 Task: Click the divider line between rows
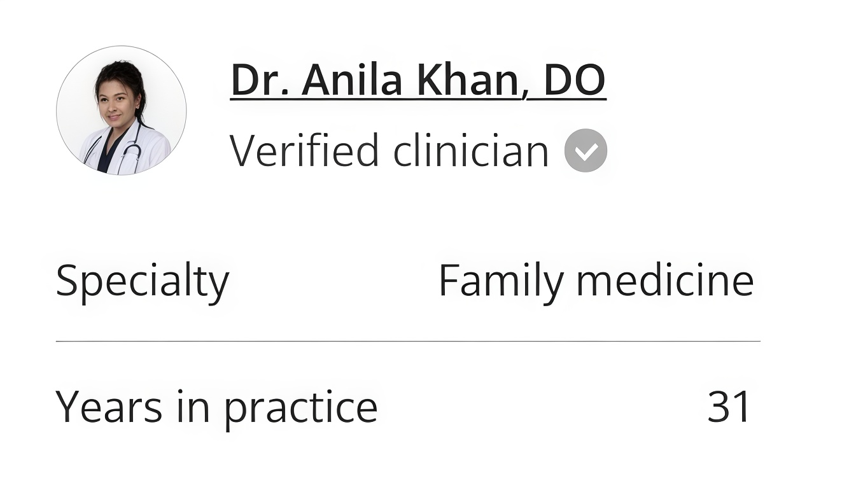(x=408, y=342)
